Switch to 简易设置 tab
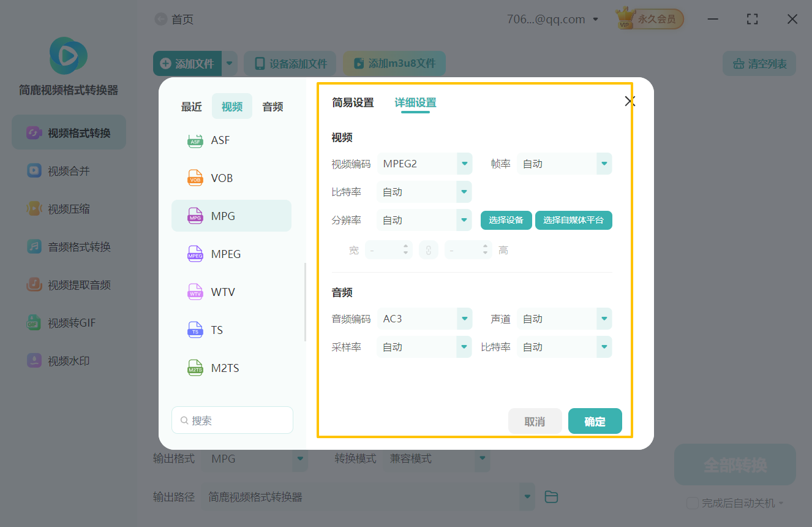 (x=355, y=102)
